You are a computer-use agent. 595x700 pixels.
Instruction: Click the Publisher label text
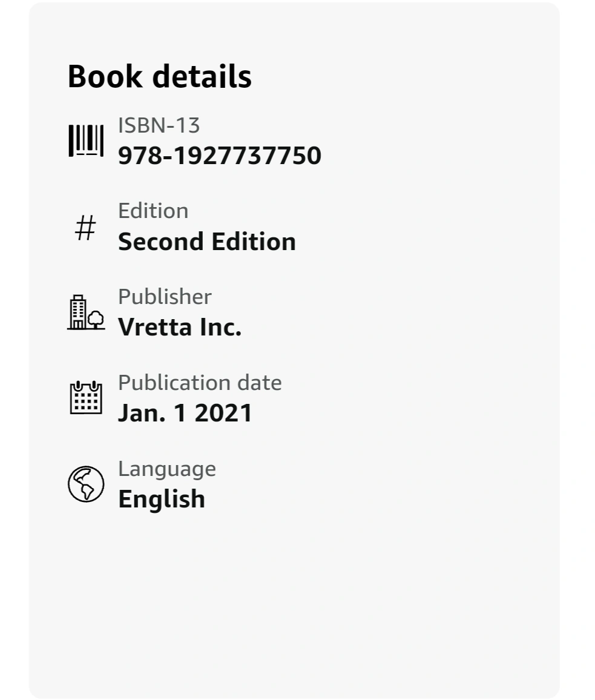165,297
